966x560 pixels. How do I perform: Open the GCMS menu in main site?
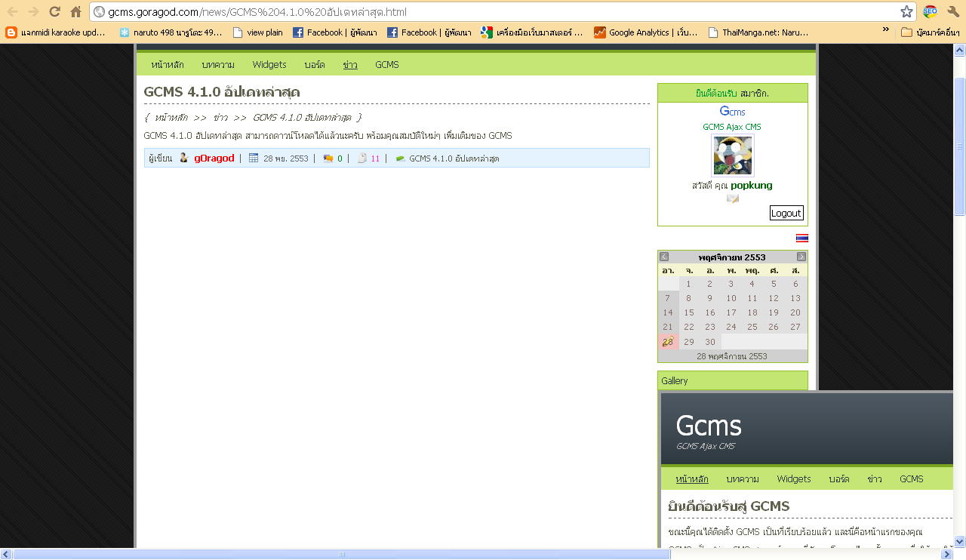pos(387,65)
